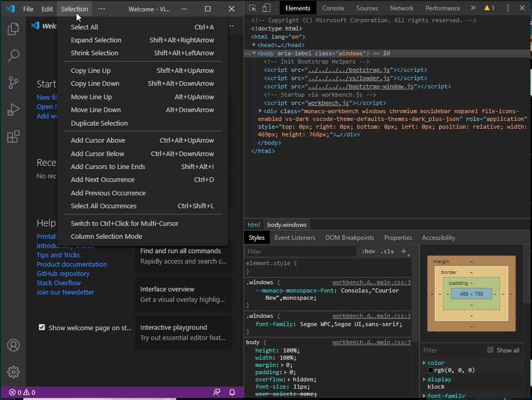
Task: Open the Explorer view in activity bar
Action: coord(13,29)
